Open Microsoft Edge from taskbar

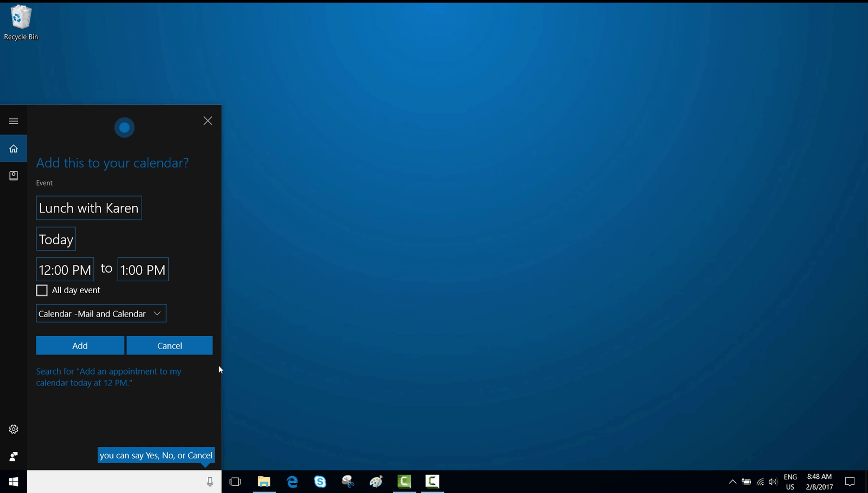[292, 482]
